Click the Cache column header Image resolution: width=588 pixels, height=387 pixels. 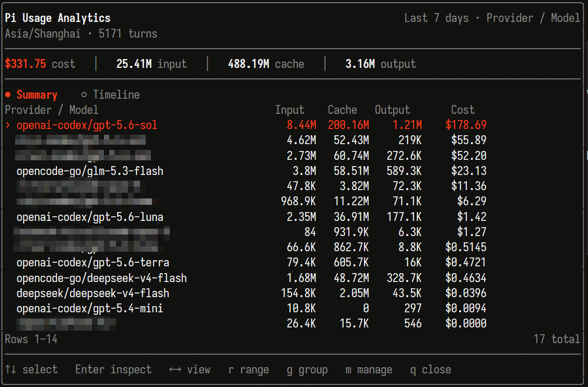343,110
